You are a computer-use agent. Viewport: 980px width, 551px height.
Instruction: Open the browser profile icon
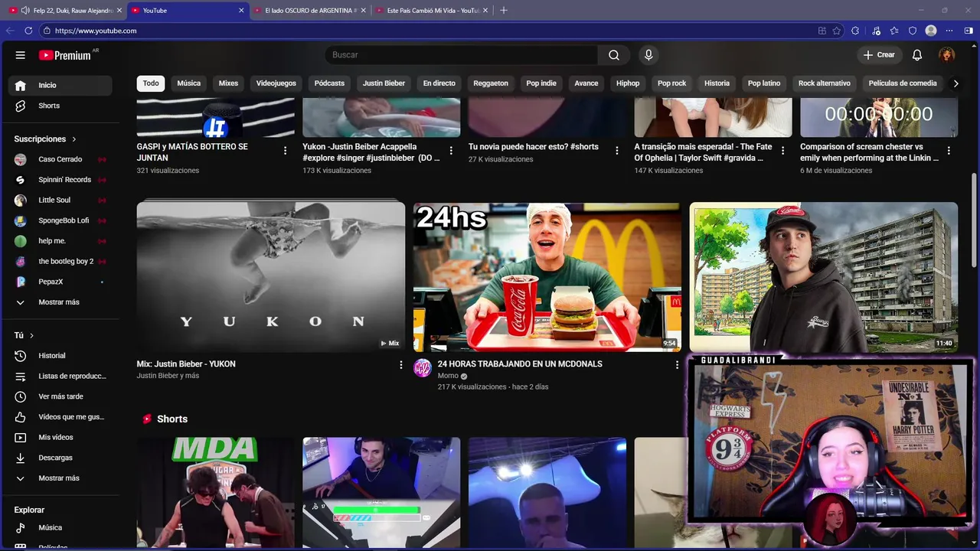(931, 31)
